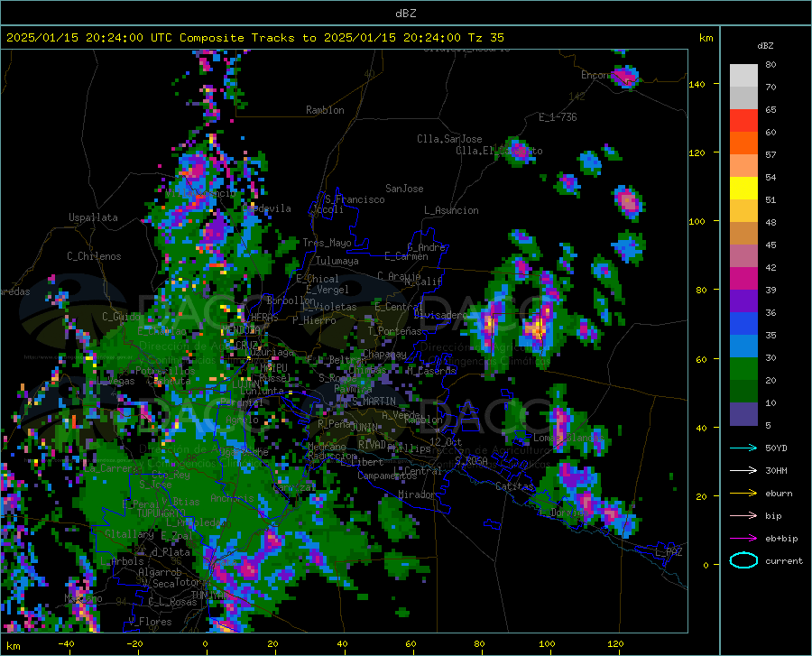Click the 'dBZ' heading above color scale
Viewport: 812px width, 656px height.
765,45
